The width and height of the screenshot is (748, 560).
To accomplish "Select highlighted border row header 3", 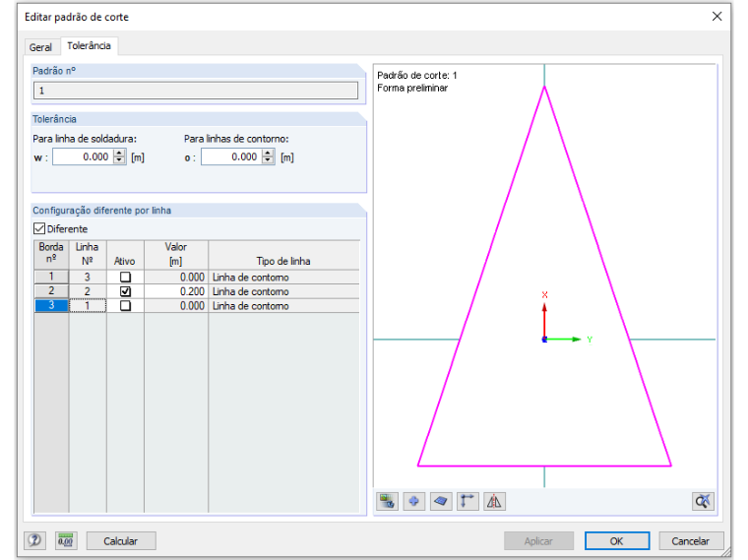I will tap(51, 305).
